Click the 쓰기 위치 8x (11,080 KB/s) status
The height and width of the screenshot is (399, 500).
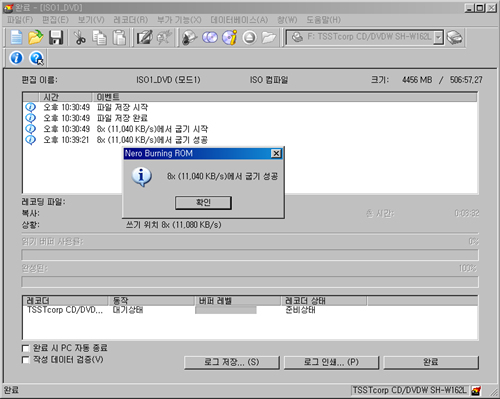pos(174,225)
